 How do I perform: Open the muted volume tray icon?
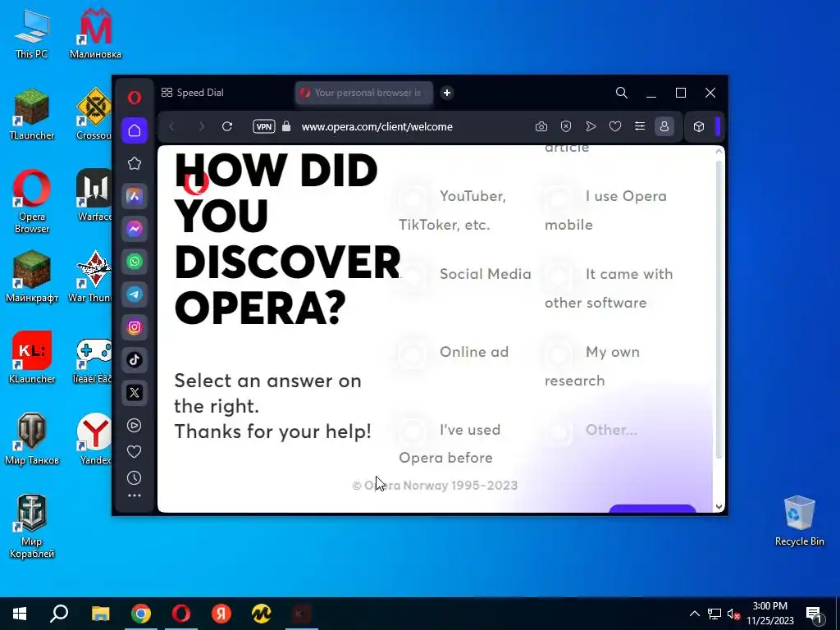(733, 614)
